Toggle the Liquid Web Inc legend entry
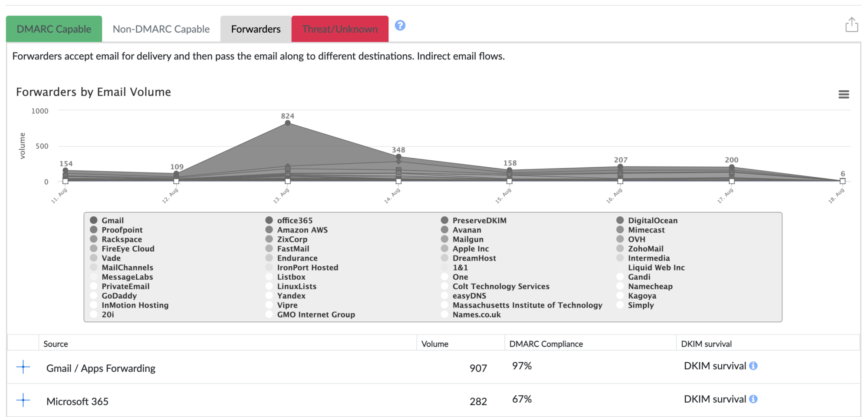This screenshot has height=417, width=868. coord(650,268)
